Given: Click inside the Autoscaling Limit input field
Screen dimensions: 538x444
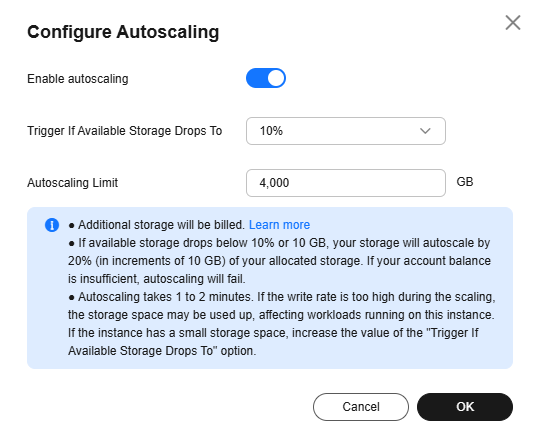Looking at the screenshot, I should click(x=346, y=183).
